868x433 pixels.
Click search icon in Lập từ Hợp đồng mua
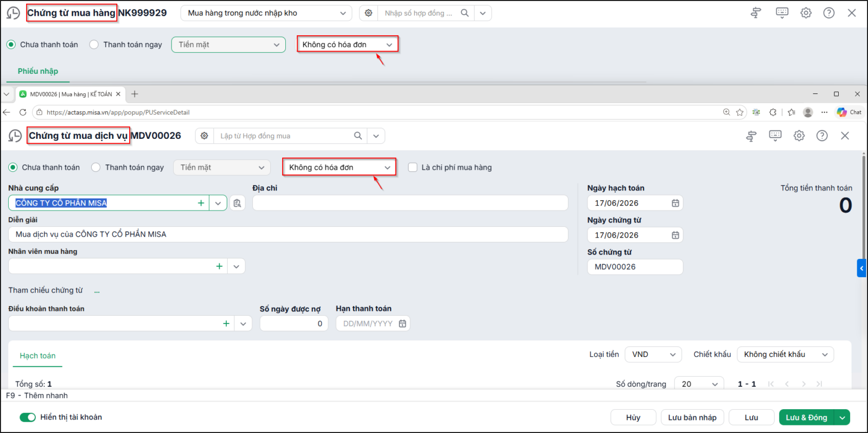tap(358, 136)
